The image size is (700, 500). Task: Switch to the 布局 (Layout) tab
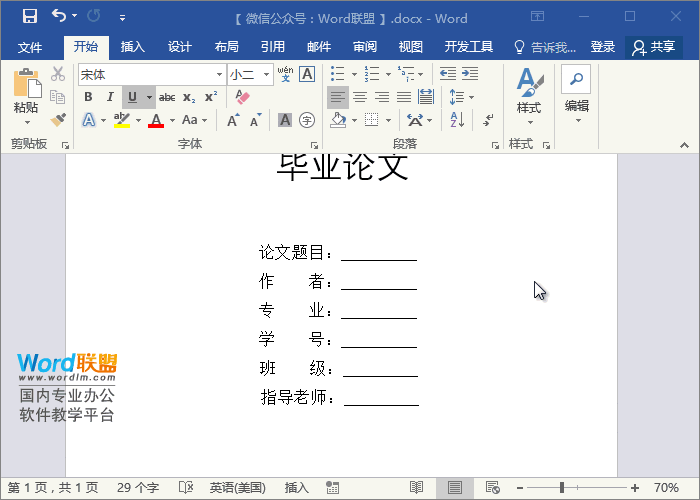[x=226, y=47]
